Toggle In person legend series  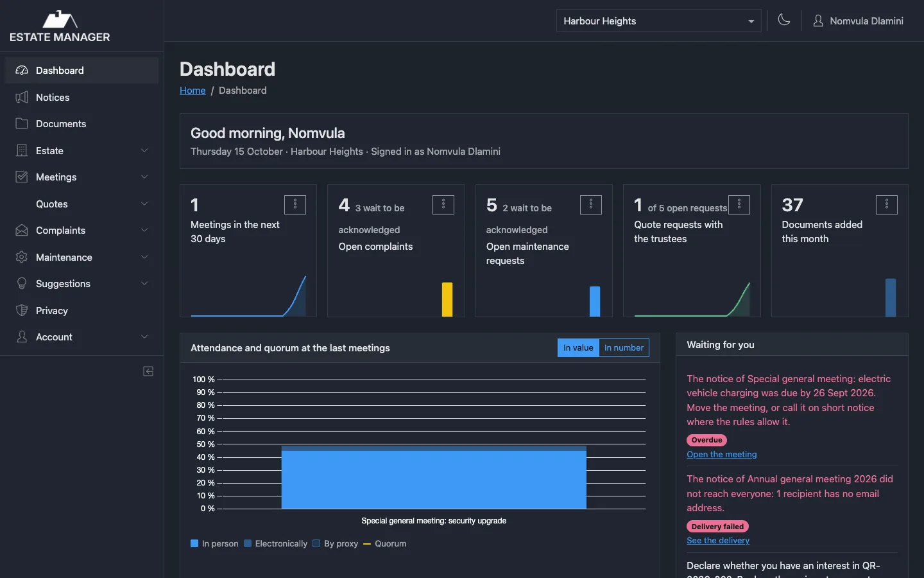tap(214, 543)
